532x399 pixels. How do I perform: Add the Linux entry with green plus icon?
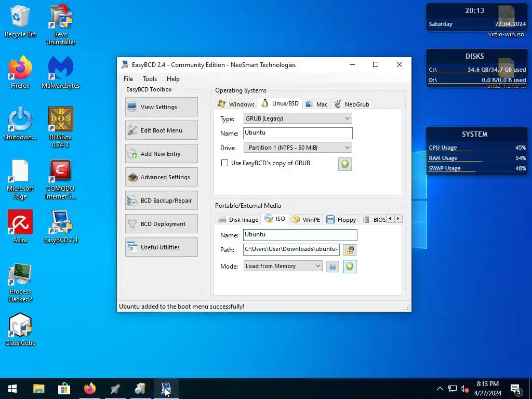[x=345, y=164]
